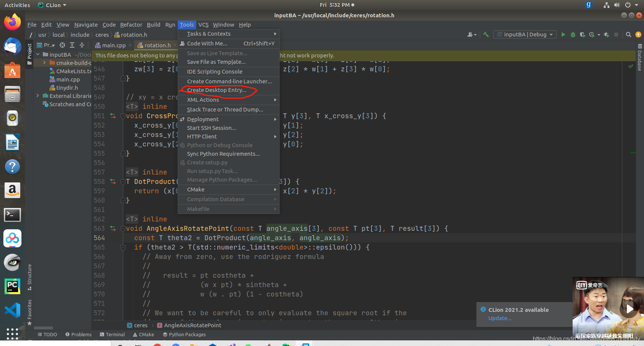Screen dimensions: 644x346
Task: Click the IDE Scripting Console item
Action: [x=228, y=72]
